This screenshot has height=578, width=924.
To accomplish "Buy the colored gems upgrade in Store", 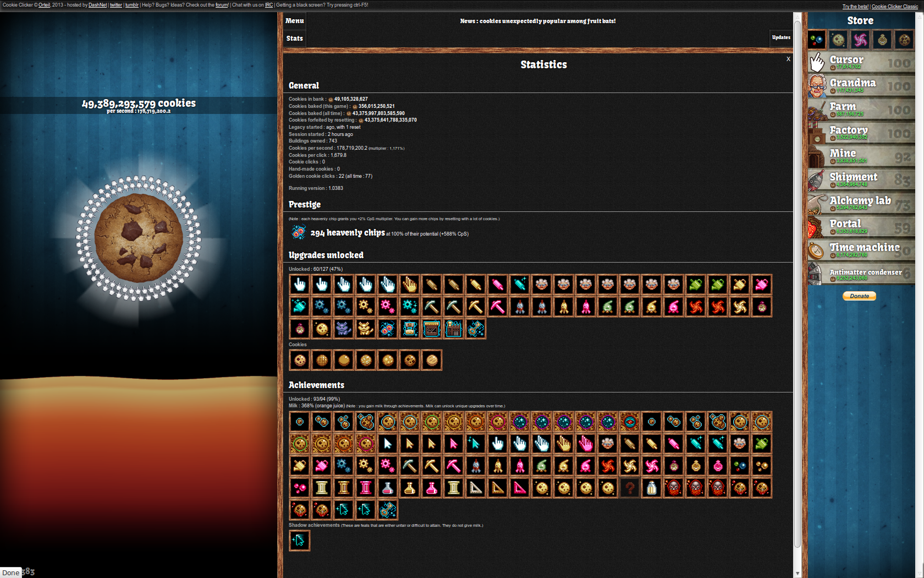I will coord(817,40).
